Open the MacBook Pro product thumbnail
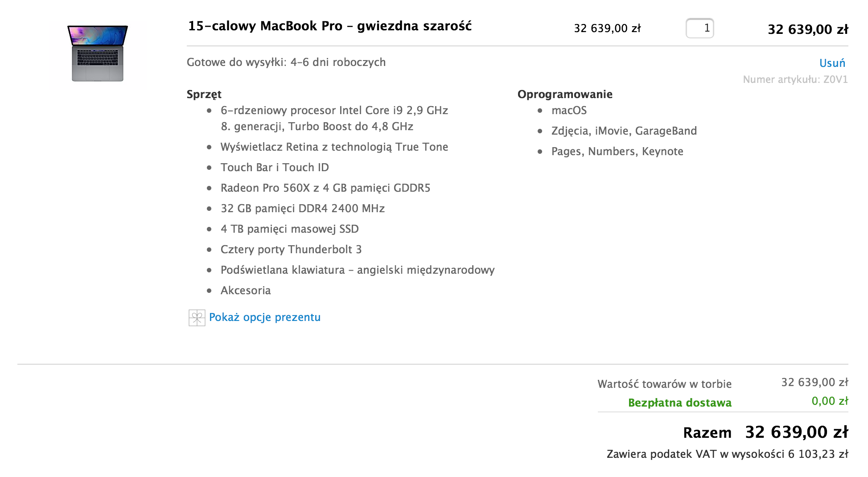868x477 pixels. (x=98, y=53)
